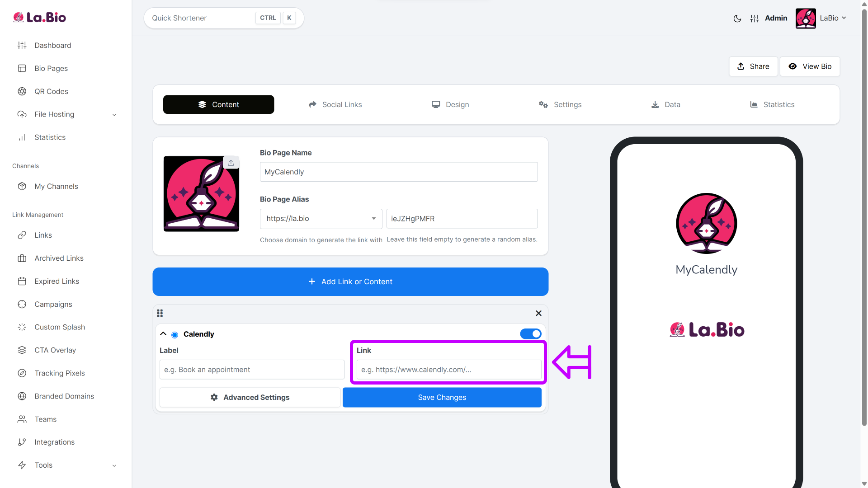Viewport: 868px width, 488px height.
Task: Collapse the Calendly block chevron
Action: [x=163, y=334]
